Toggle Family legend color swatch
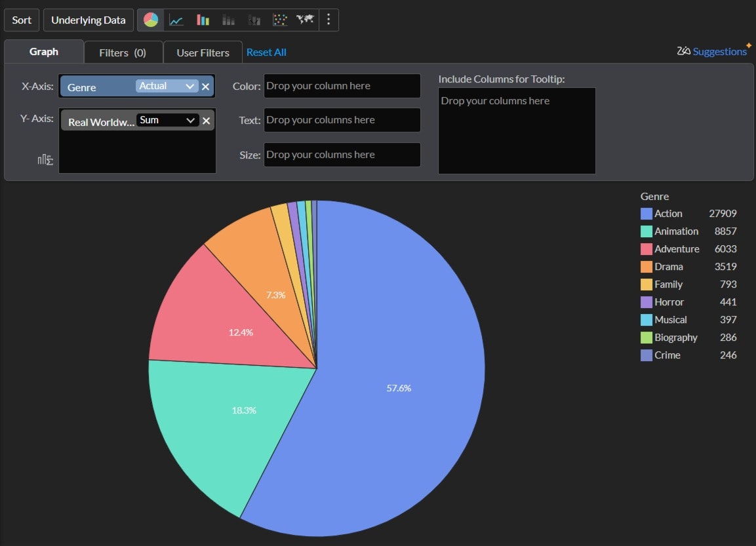Screen dimensions: 756x546 [646, 284]
